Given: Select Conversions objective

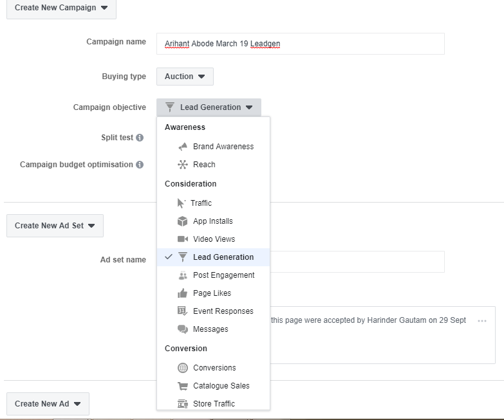Looking at the screenshot, I should (x=214, y=368).
